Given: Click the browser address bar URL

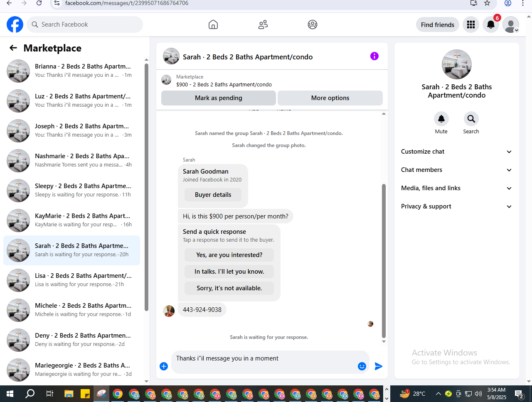Looking at the screenshot, I should pyautogui.click(x=127, y=3).
